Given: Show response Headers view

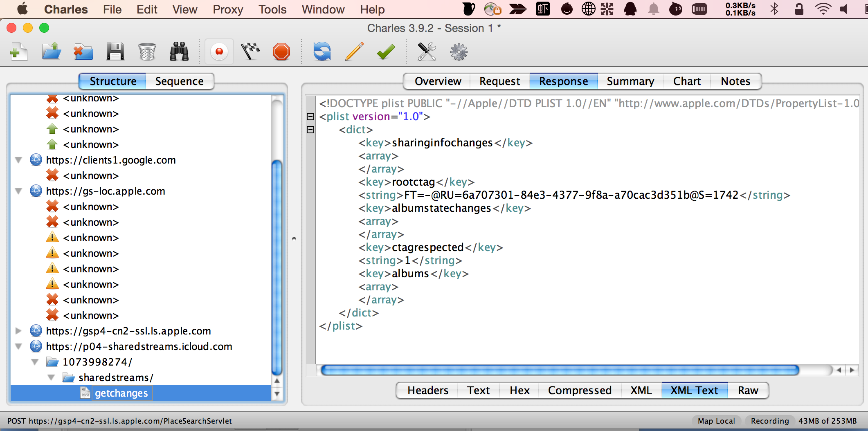Looking at the screenshot, I should [x=428, y=391].
